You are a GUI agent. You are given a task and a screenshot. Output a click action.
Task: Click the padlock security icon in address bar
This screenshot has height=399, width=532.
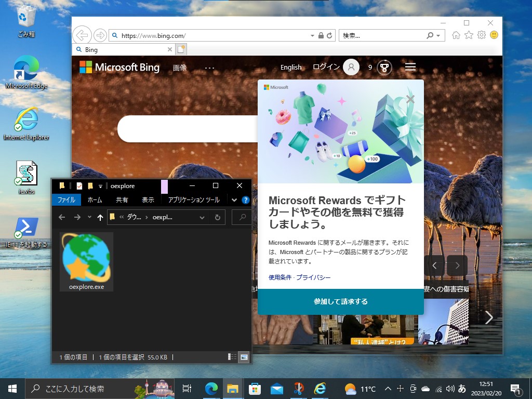[320, 35]
